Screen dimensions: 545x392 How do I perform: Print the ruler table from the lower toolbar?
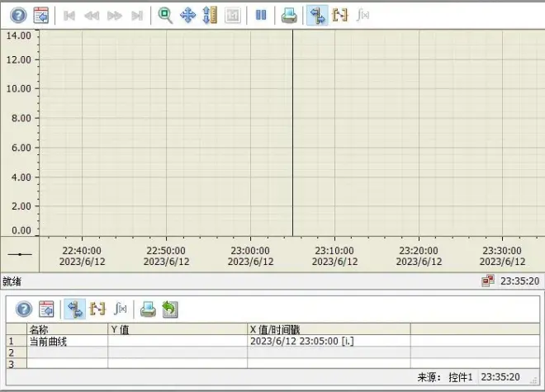point(148,309)
